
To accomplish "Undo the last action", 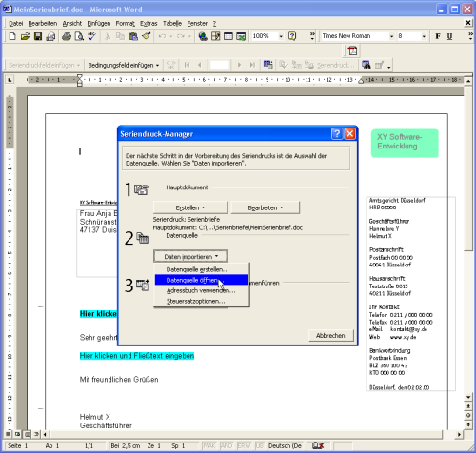I will (162, 36).
